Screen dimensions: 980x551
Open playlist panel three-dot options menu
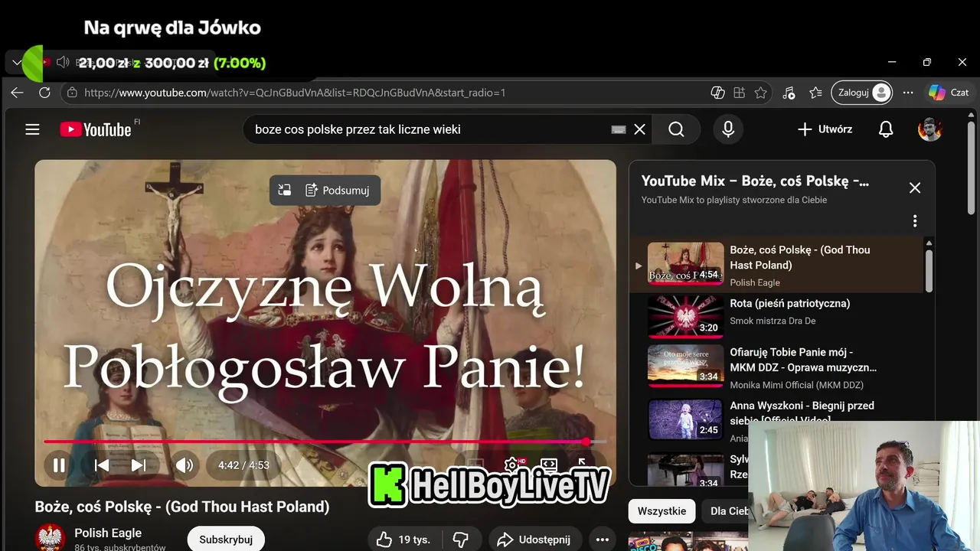(914, 221)
